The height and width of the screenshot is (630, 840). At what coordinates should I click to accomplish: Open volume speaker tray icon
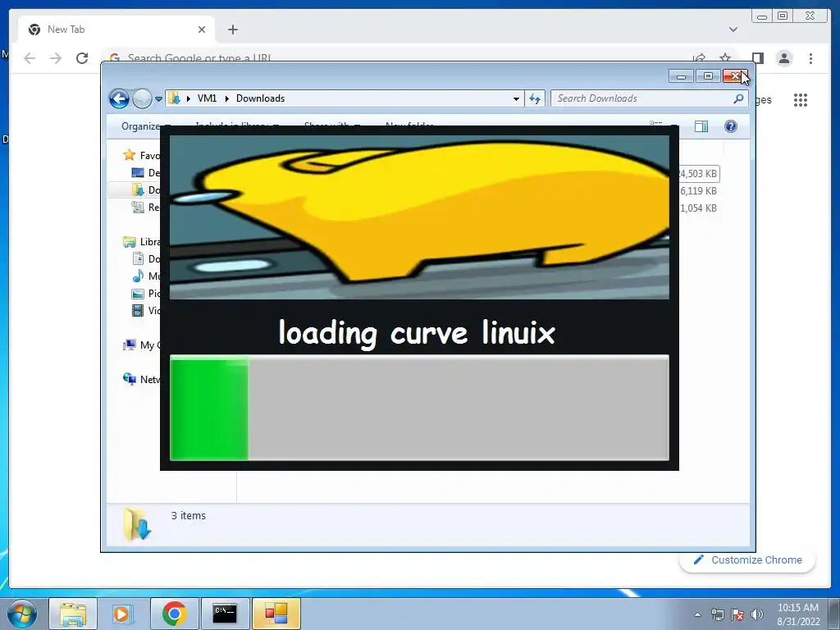pos(756,614)
